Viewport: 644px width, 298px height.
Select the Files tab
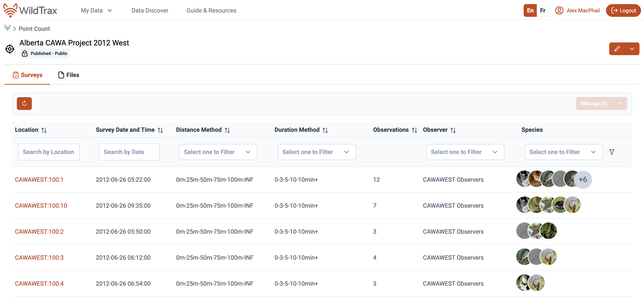tap(69, 75)
